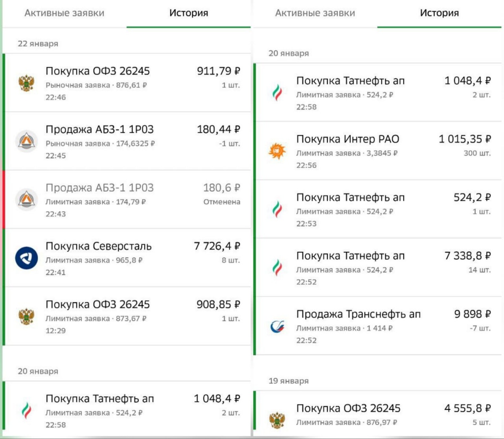Screen dimensions: 504x439
Task: Click the ОФЗ 26245 emblem beside the 22:46 order
Action: 26,83
